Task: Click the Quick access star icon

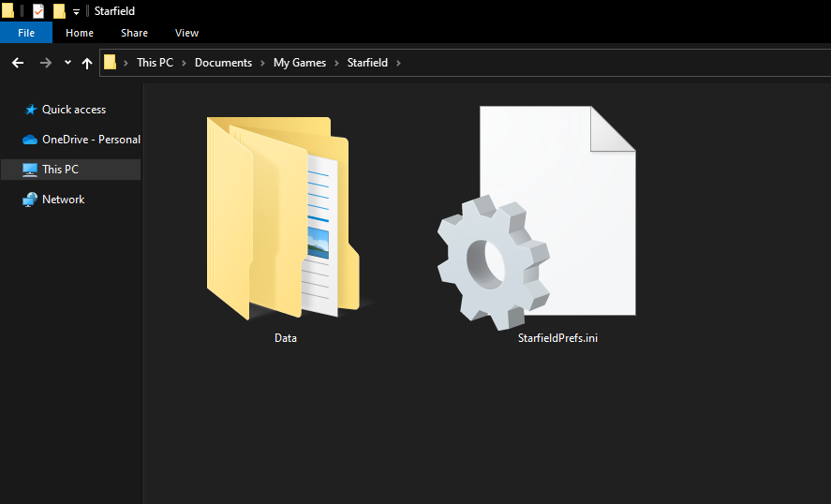Action: click(x=31, y=110)
